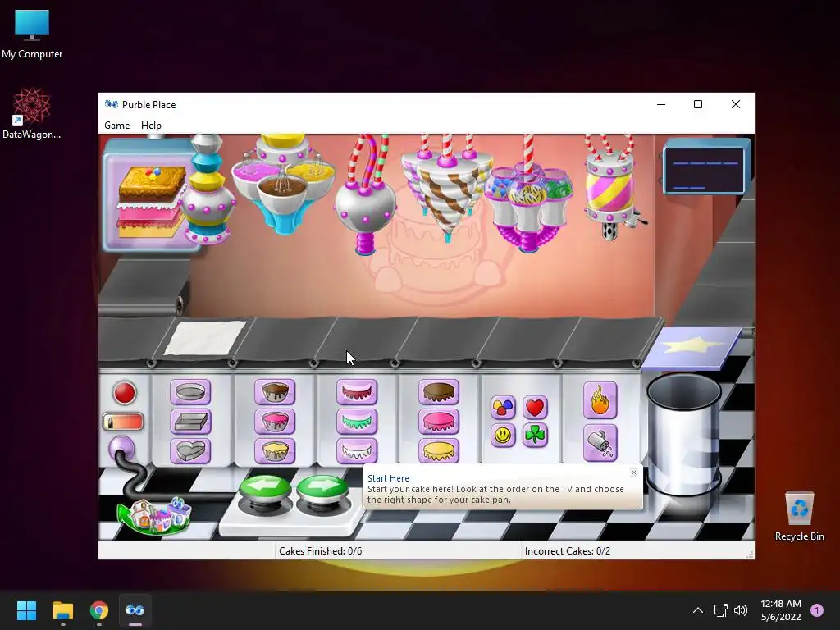
Task: Select the heart-shaped cake pan
Action: coord(190,450)
